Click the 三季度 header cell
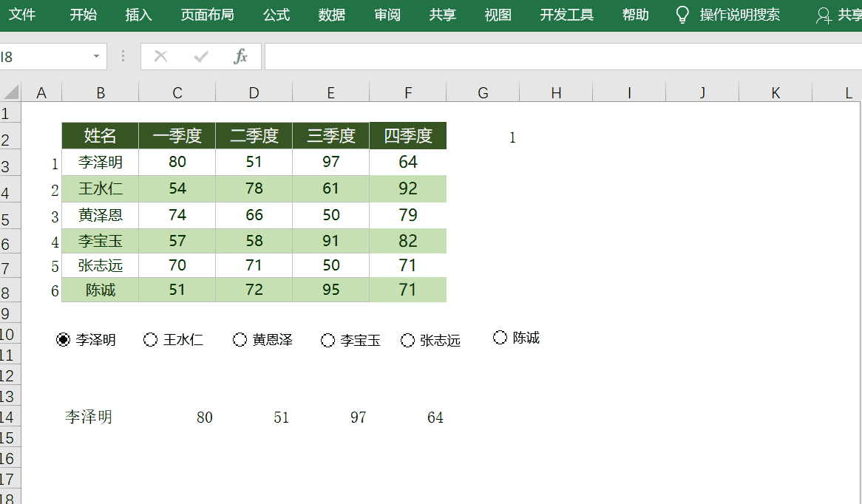This screenshot has width=862, height=504. 331,136
